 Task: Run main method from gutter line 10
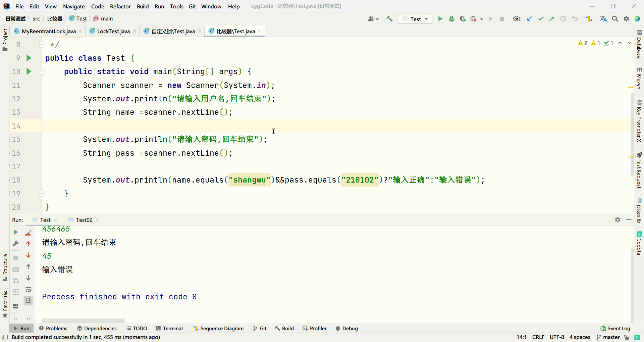click(x=29, y=71)
